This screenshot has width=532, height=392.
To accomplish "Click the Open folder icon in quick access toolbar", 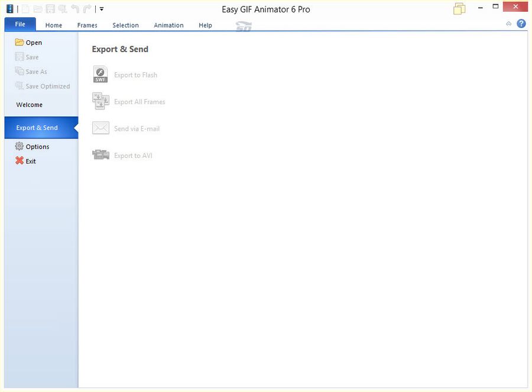I will [x=38, y=9].
